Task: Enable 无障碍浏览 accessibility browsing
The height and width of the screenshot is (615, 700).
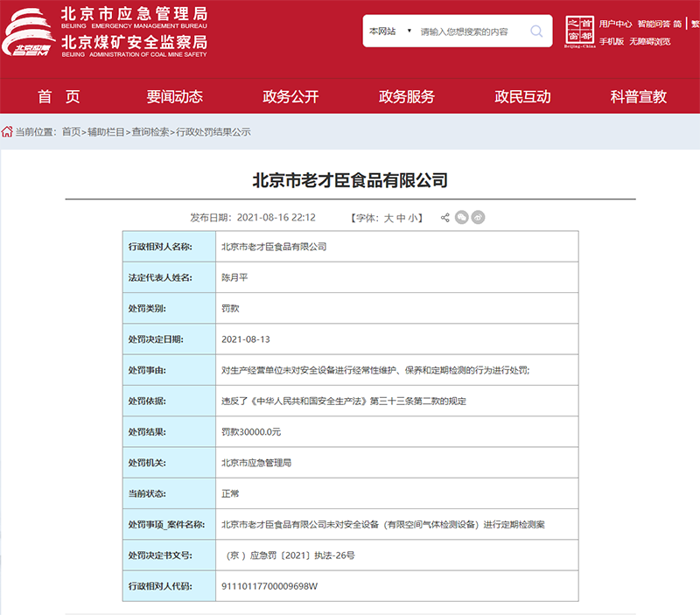Action: coord(650,41)
